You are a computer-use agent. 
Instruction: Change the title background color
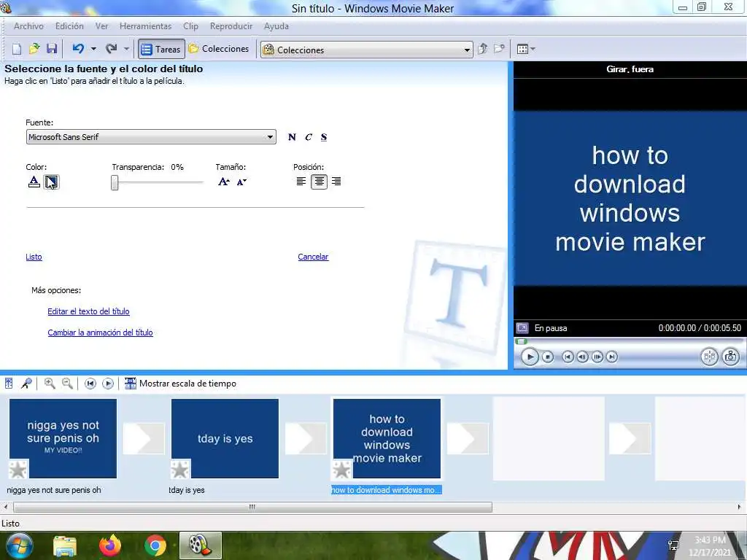pos(51,182)
